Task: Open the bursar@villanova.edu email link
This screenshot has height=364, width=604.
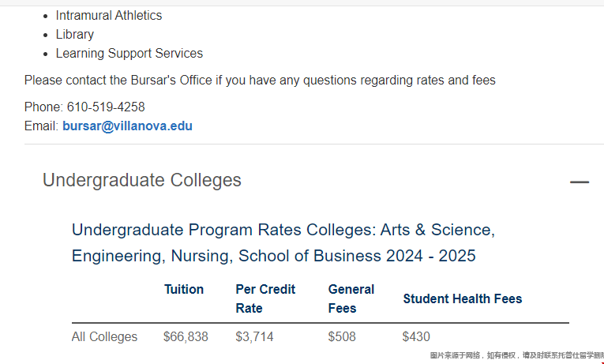Action: [x=127, y=126]
